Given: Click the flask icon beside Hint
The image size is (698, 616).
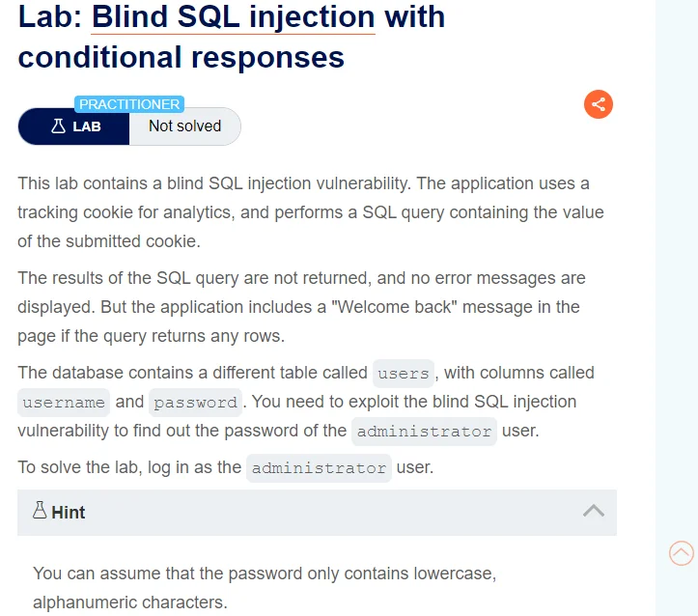Looking at the screenshot, I should 40,511.
